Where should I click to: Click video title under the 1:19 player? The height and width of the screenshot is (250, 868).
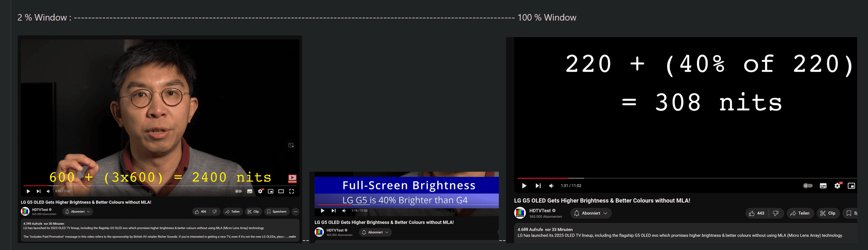pyautogui.click(x=384, y=222)
